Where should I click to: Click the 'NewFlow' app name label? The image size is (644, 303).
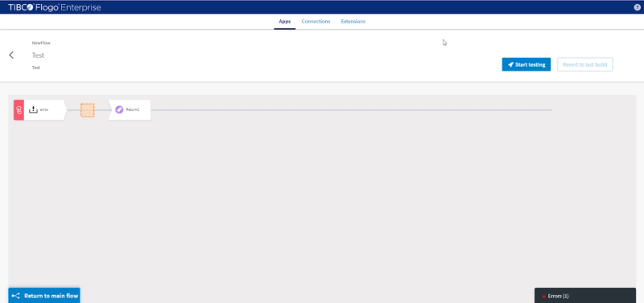(x=41, y=43)
